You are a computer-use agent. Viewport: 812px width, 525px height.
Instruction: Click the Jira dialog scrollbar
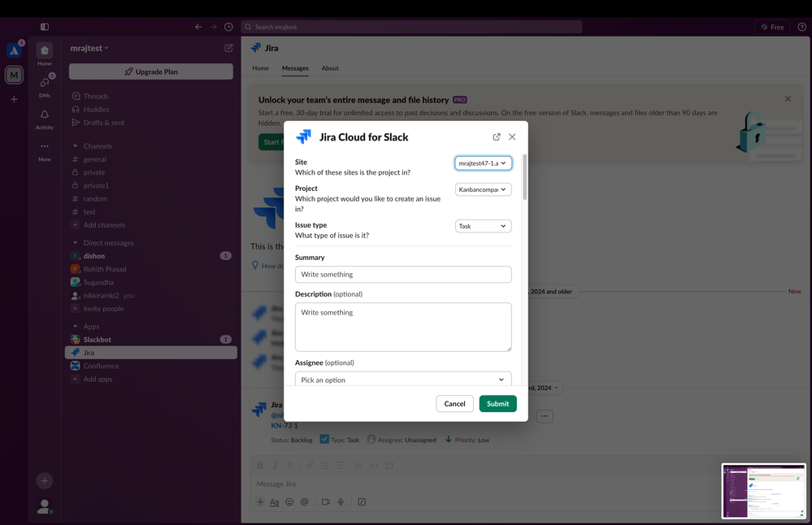click(524, 177)
